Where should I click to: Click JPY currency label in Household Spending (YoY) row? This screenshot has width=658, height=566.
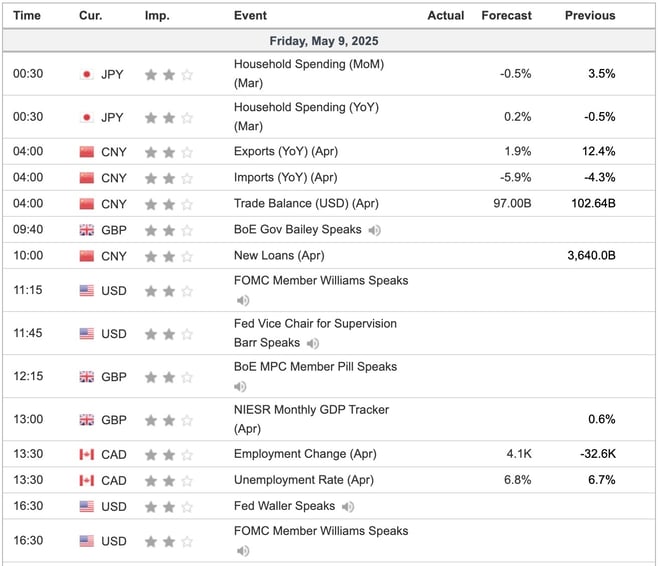[112, 117]
